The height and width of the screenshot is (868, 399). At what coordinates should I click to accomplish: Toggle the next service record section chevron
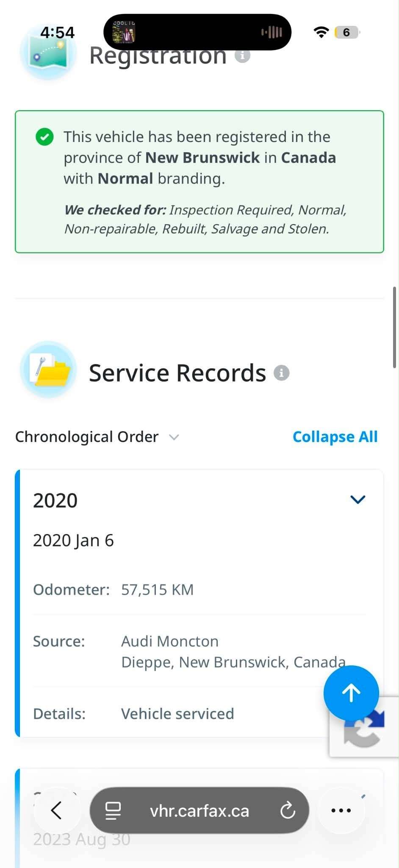pos(363,796)
